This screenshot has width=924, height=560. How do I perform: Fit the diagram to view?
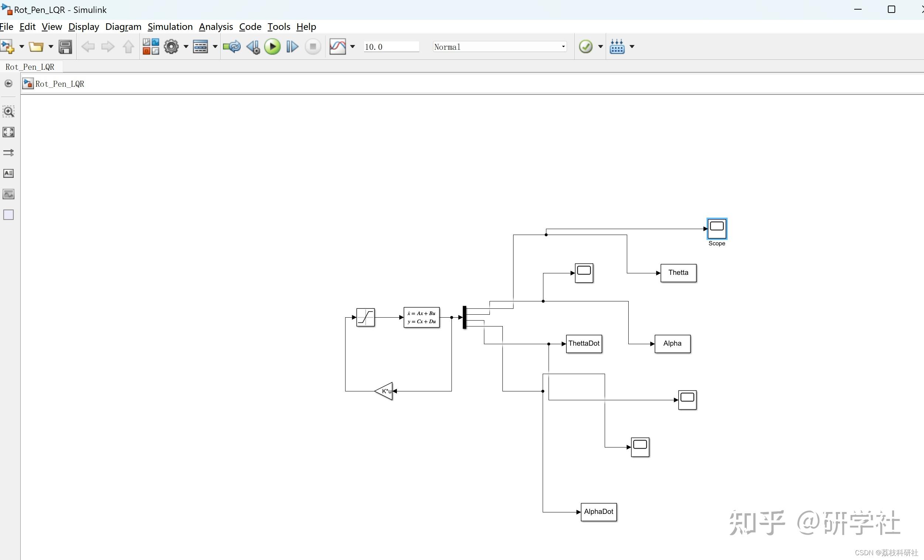pyautogui.click(x=8, y=132)
